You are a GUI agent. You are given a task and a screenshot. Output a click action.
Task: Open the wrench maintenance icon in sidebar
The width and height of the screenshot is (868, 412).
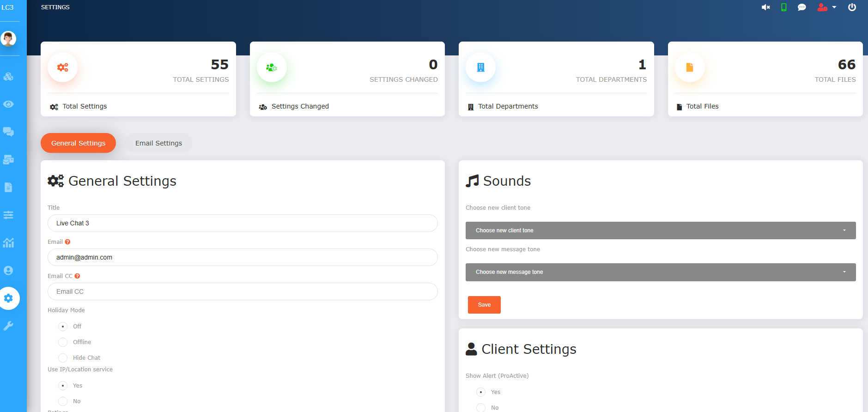pyautogui.click(x=8, y=326)
